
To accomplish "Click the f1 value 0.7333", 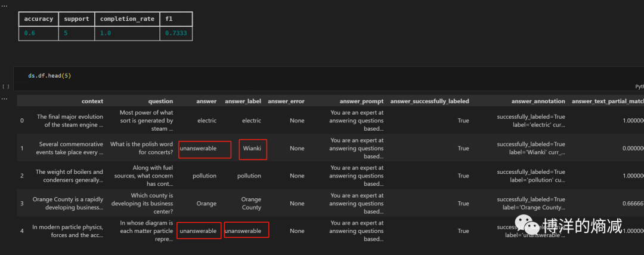I will [176, 33].
